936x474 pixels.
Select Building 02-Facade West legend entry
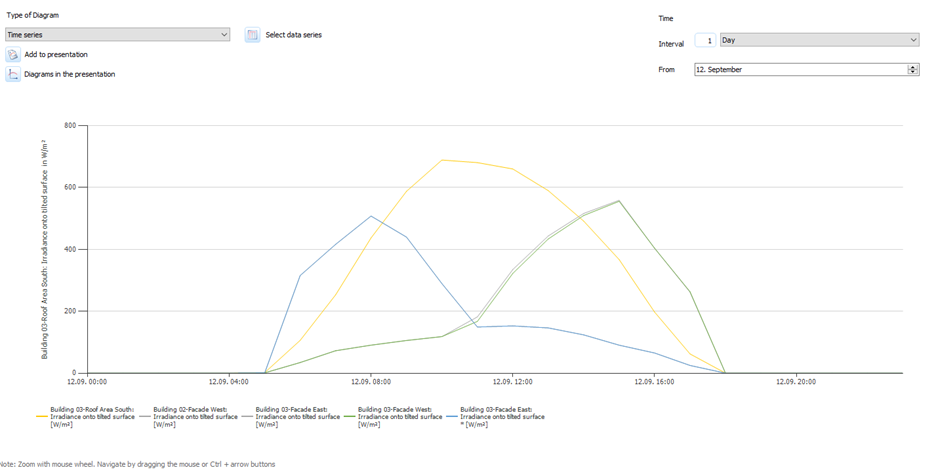[x=194, y=416]
